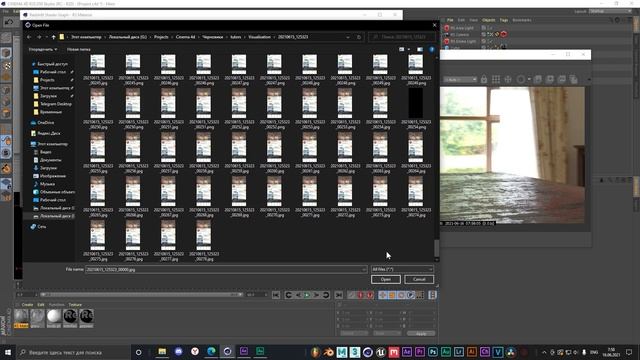Open the view options dropdown arrow
640x360 pixels.
pos(409,49)
